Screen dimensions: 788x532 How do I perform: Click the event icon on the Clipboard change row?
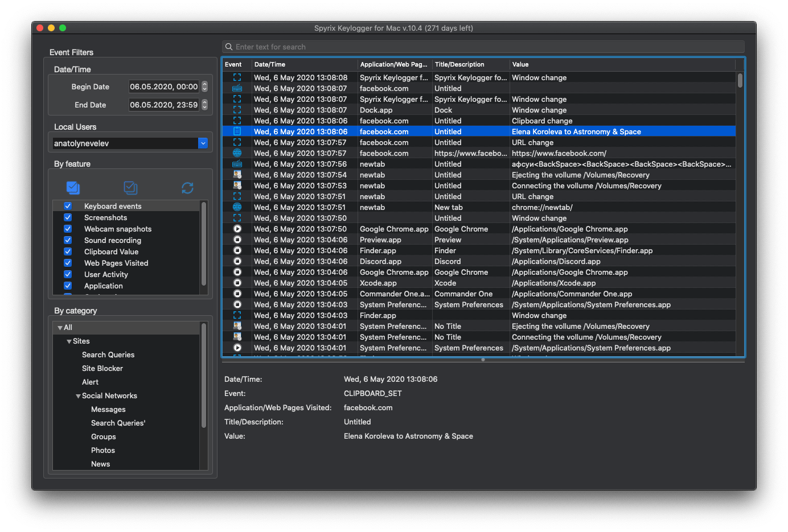237,121
